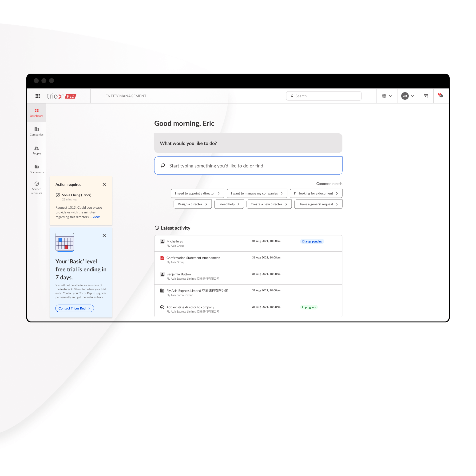Click the Tricor RED logo
Screen dimensions: 476x476
(x=61, y=96)
